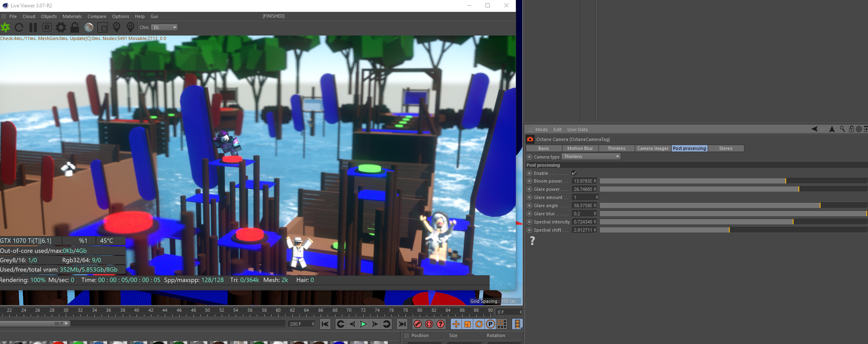Screen dimensions: 868x344
Task: Switch to the Motion Blur tab
Action: 580,148
